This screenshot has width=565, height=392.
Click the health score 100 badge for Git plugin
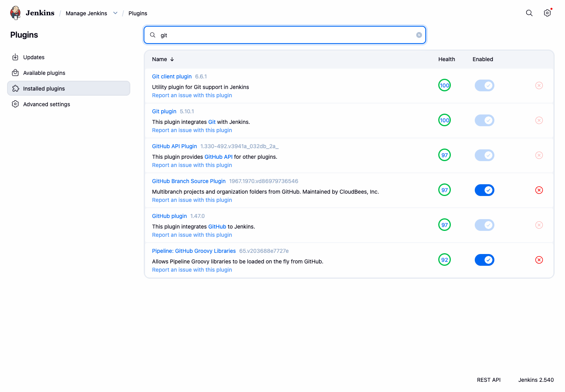pyautogui.click(x=445, y=120)
